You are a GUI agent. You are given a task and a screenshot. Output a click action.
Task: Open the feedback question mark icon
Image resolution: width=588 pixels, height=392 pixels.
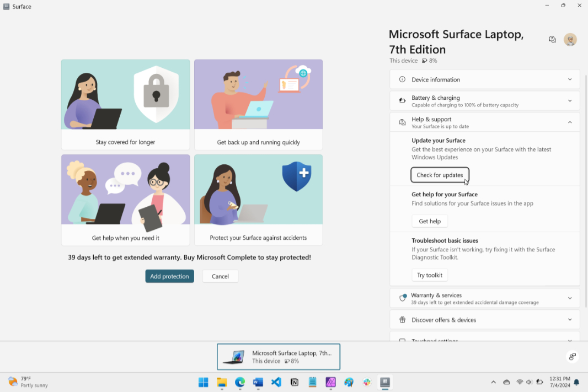(552, 39)
